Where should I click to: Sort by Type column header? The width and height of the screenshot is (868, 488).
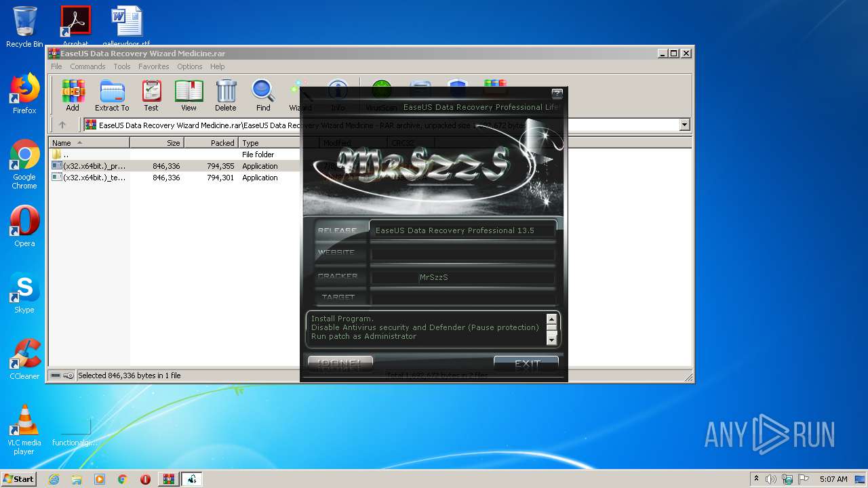(269, 143)
